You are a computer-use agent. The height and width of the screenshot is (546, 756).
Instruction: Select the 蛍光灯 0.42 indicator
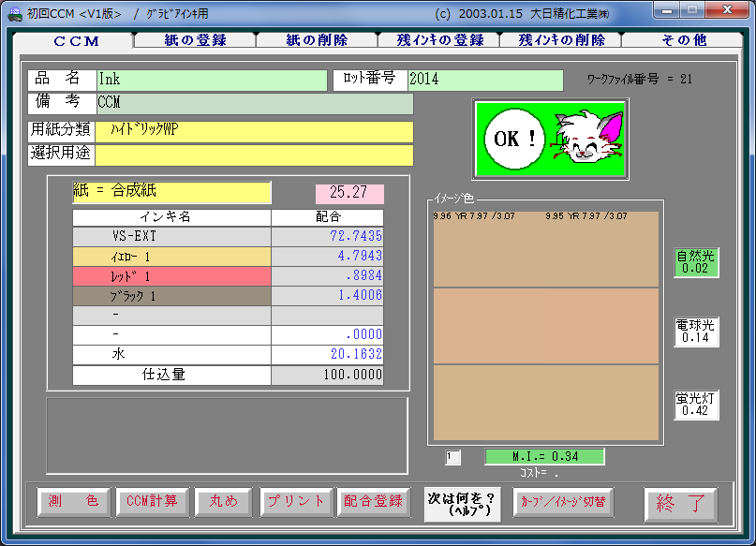click(696, 405)
